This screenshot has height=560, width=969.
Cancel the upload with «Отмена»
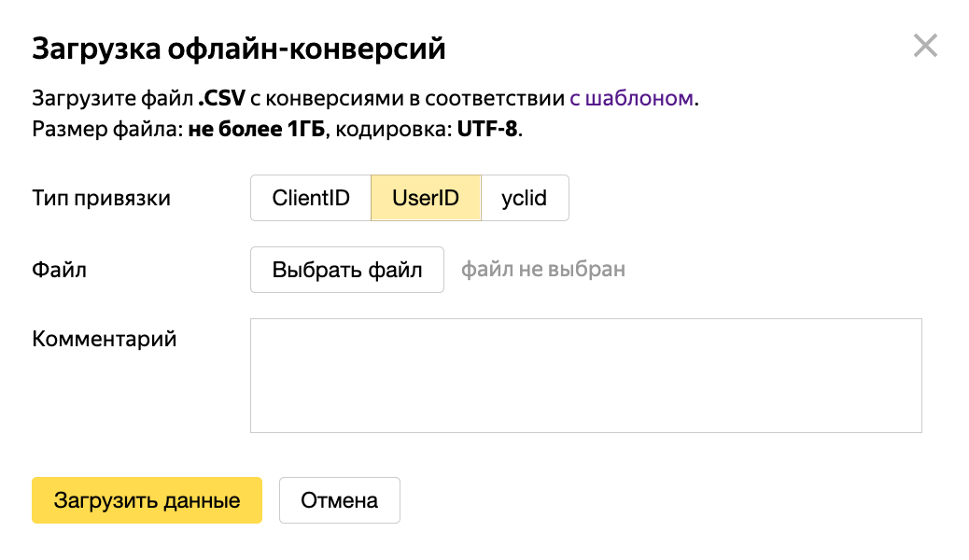click(x=339, y=500)
